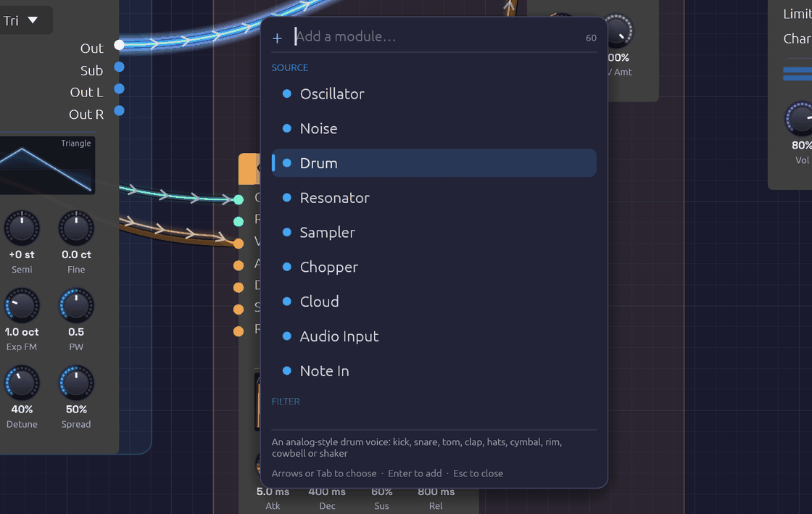Choose the Noise module

434,128
